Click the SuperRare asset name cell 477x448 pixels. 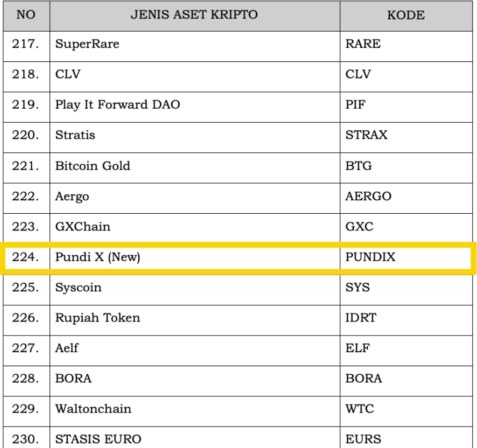pos(87,44)
